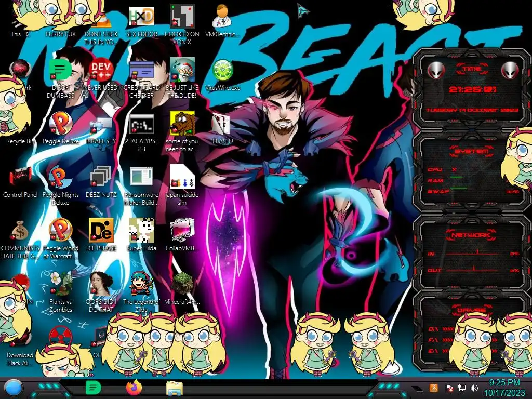Click the volume speaker tray icon

[x=474, y=388]
